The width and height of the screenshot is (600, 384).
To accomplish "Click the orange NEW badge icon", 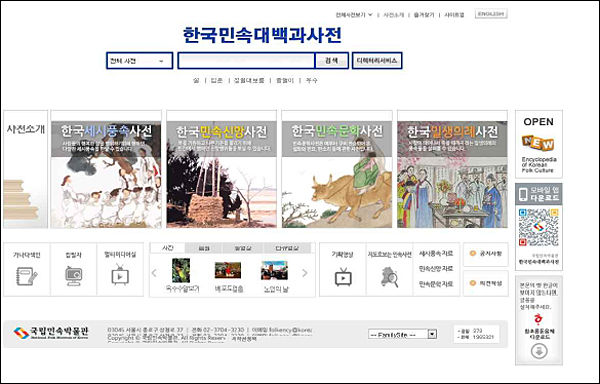I will 538,142.
